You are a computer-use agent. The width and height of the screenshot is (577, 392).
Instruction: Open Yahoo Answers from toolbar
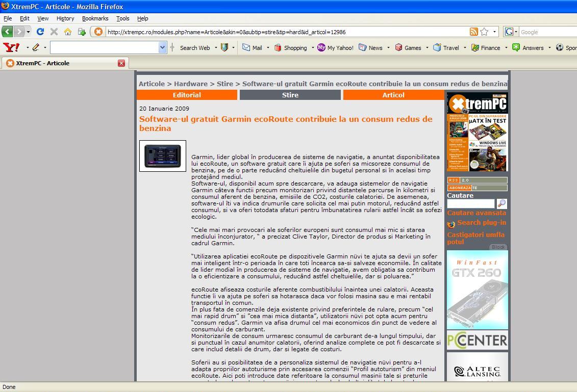click(x=528, y=47)
